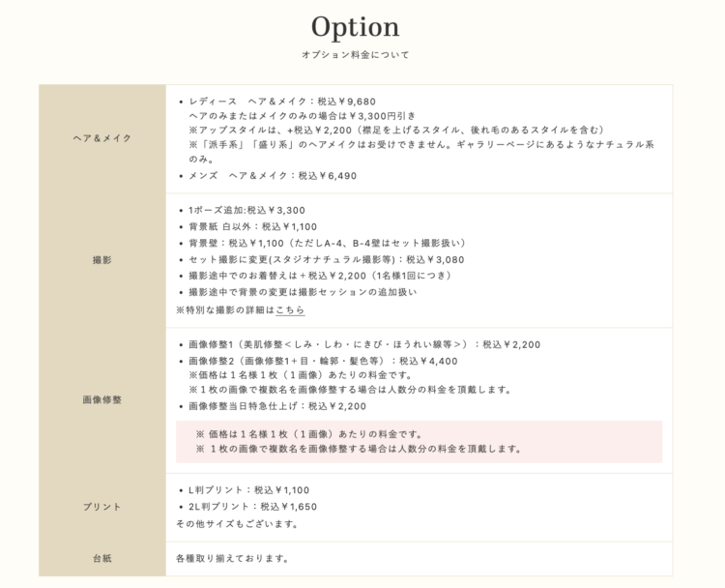The height and width of the screenshot is (588, 725).
Task: Click the 派手系・盛り系 restriction note
Action: click(421, 151)
